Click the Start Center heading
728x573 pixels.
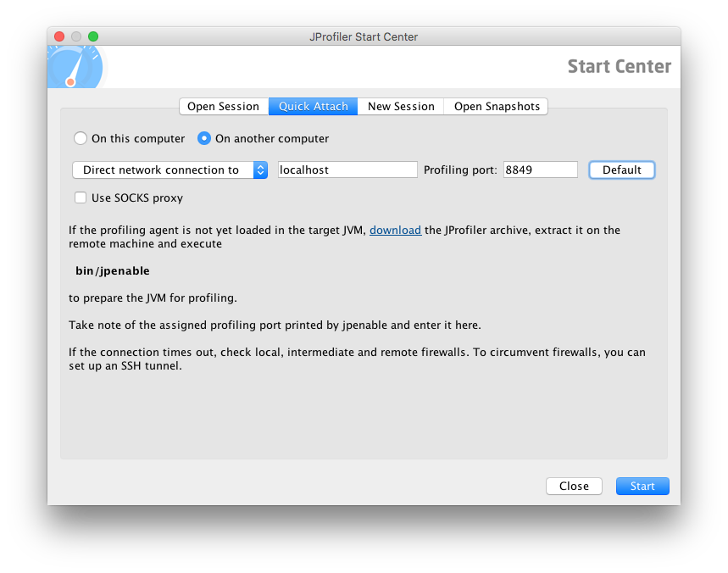click(x=620, y=66)
